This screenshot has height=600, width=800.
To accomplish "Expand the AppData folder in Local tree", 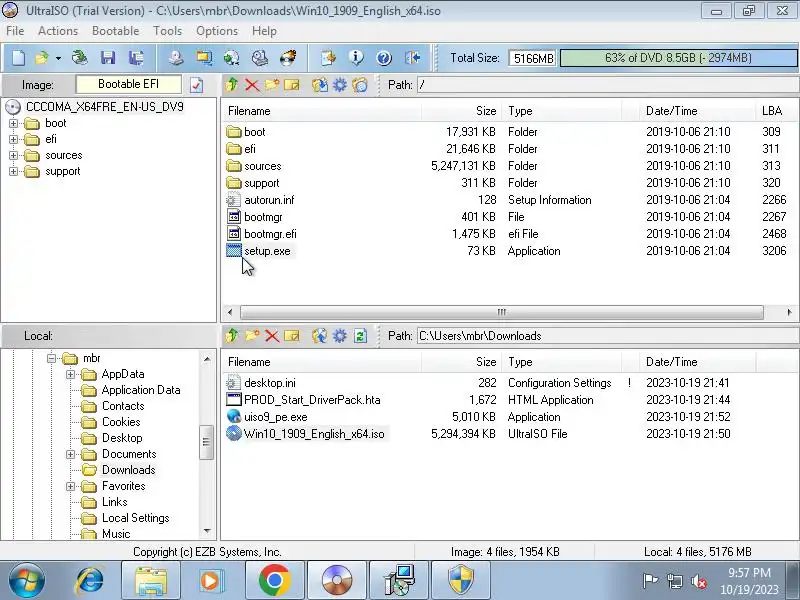I will click(70, 374).
